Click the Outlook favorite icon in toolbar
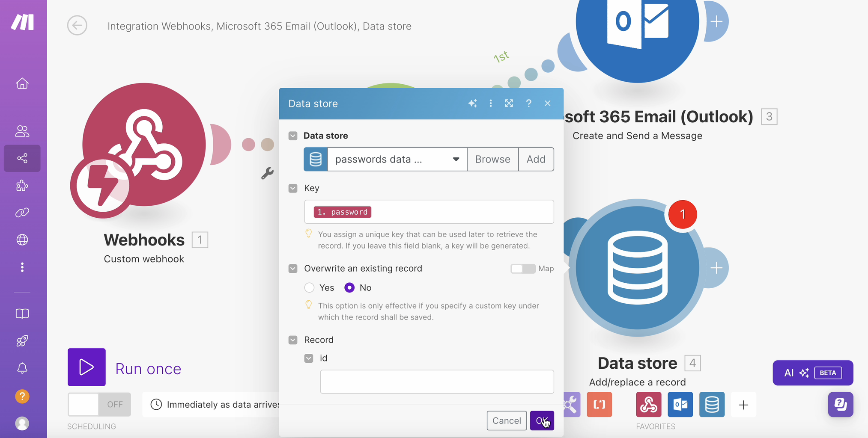This screenshot has height=438, width=868. coord(680,405)
